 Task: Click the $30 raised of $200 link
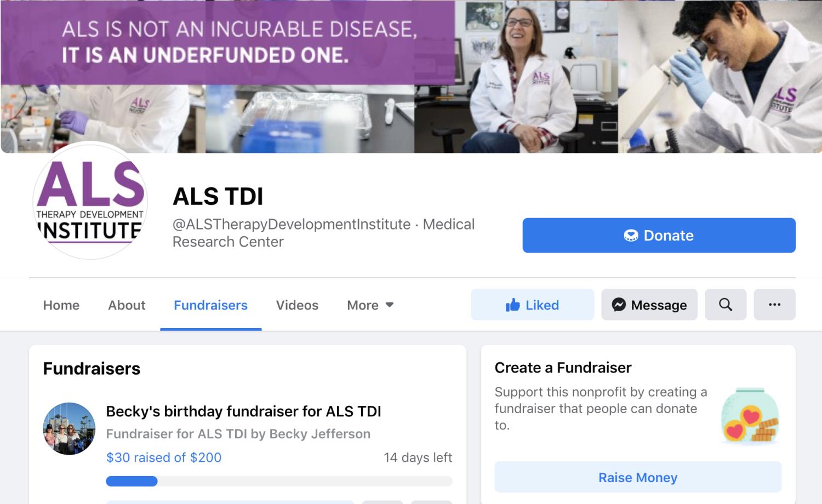click(x=164, y=457)
